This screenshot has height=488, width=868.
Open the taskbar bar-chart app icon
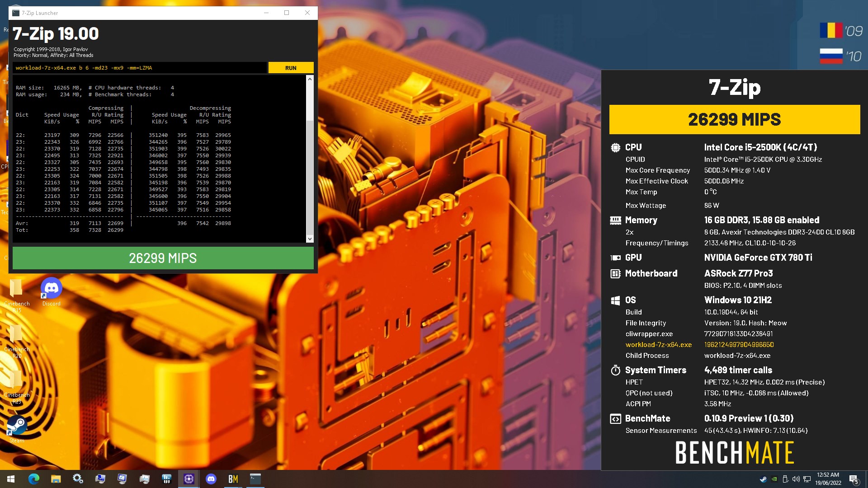pyautogui.click(x=167, y=479)
